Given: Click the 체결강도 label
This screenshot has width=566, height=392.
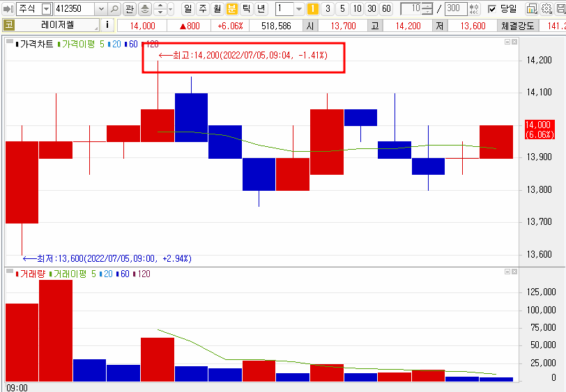Looking at the screenshot, I should pos(518,26).
